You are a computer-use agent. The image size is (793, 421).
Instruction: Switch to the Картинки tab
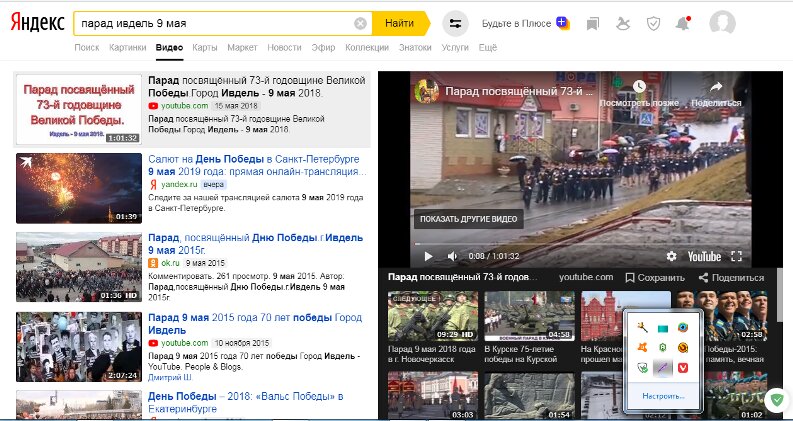click(127, 48)
